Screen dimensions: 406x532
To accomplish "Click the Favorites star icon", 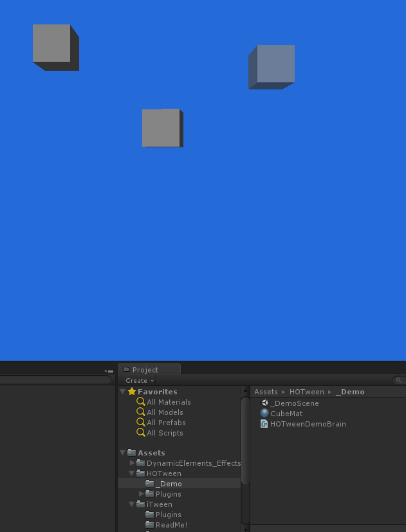I will pos(132,392).
